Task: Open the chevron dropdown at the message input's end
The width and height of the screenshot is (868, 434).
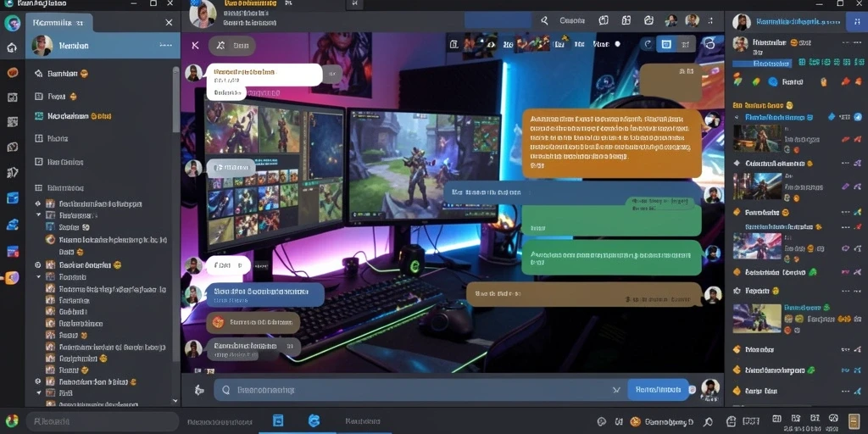Action: (617, 390)
